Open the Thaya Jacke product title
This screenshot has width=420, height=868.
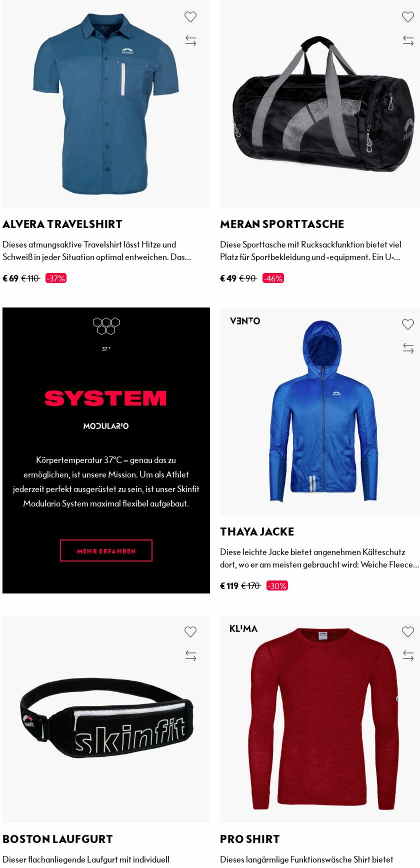[257, 531]
